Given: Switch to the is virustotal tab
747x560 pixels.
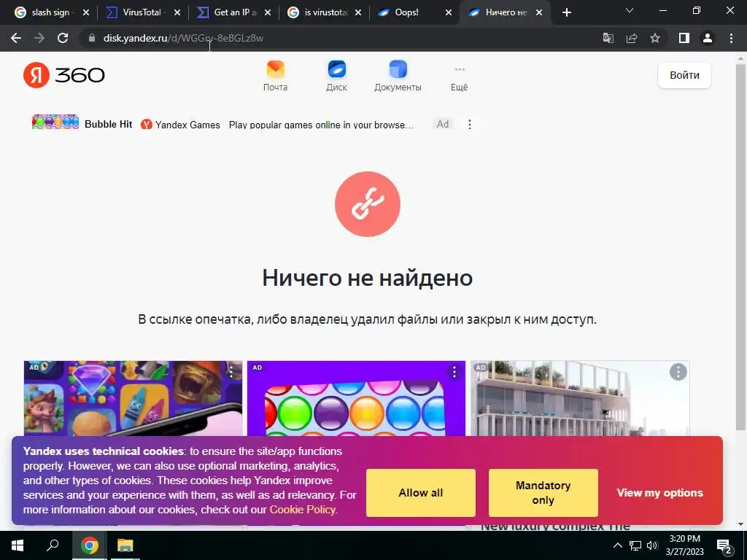Looking at the screenshot, I should coord(324,12).
